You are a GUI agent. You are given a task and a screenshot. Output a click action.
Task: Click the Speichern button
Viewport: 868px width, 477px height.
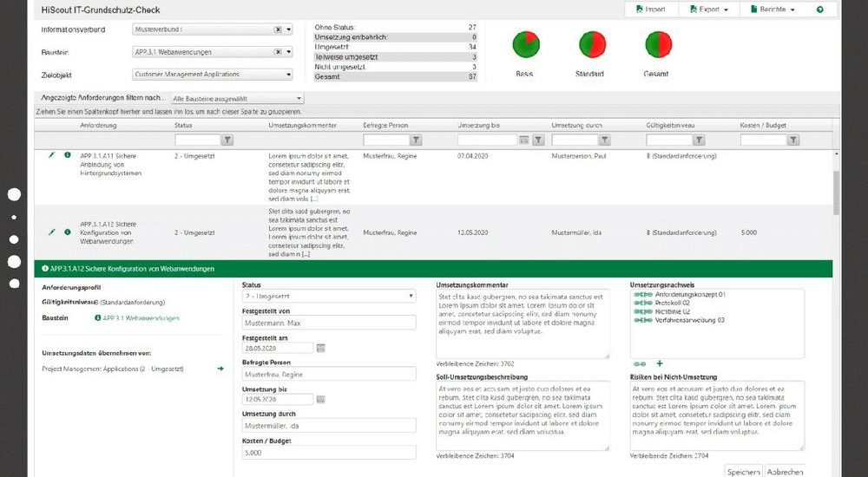(743, 471)
